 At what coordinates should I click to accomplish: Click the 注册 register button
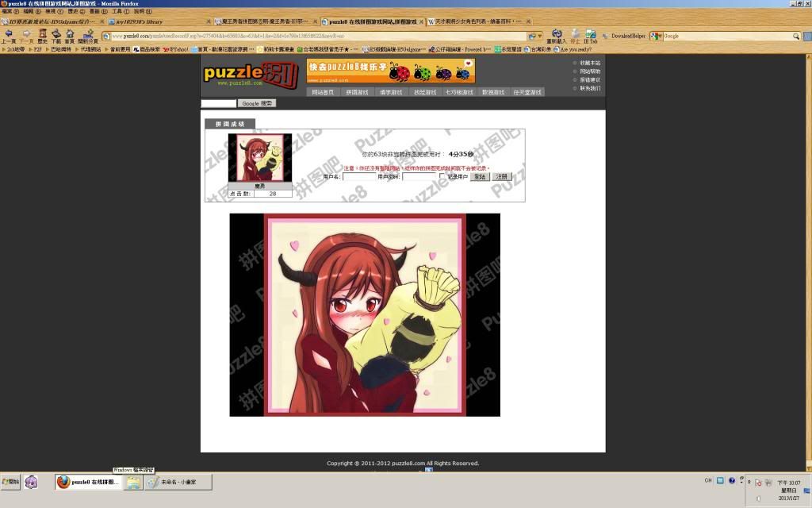502,177
